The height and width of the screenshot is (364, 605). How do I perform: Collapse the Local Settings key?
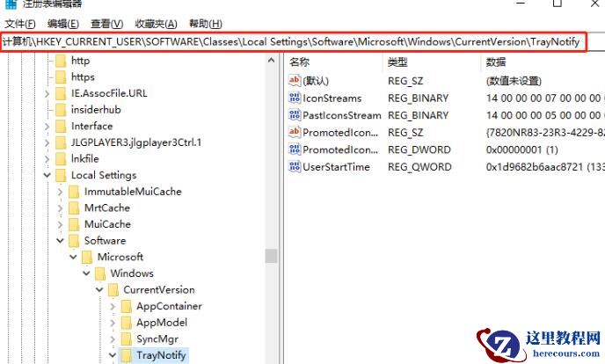pos(47,176)
